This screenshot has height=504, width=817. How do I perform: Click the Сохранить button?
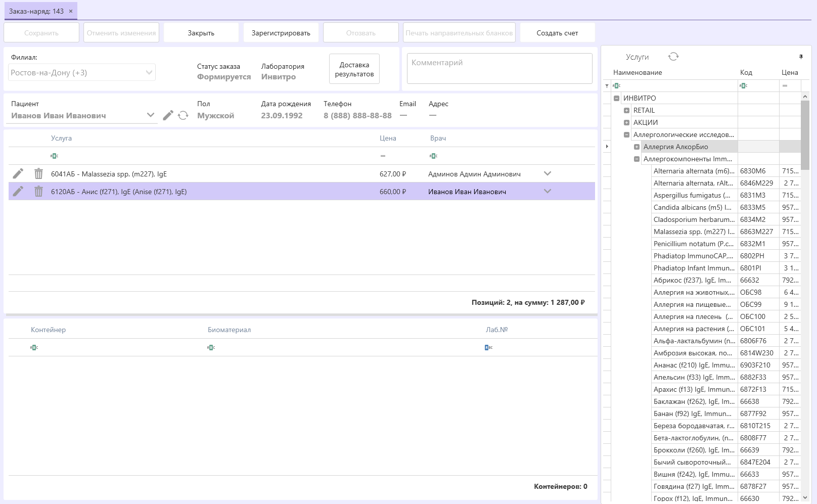pos(41,33)
